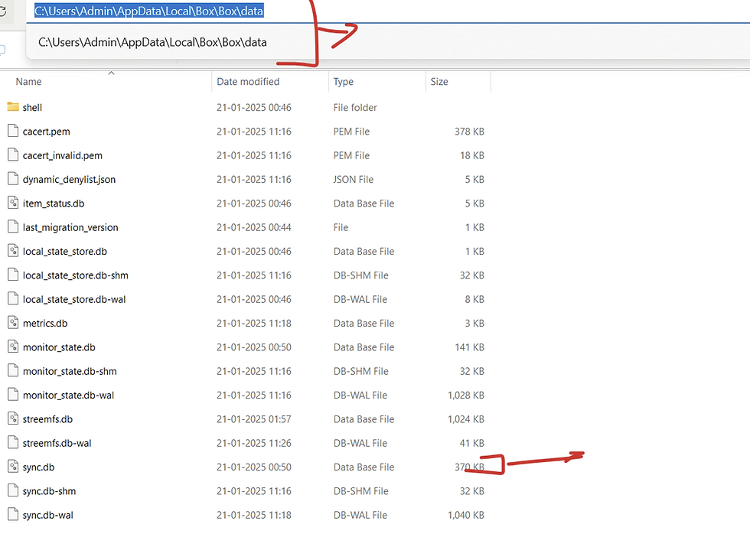Viewport: 750px width, 560px height.
Task: Click the 21-01-2025 11:26 date of streemfs.db-wal
Action: coord(253,443)
